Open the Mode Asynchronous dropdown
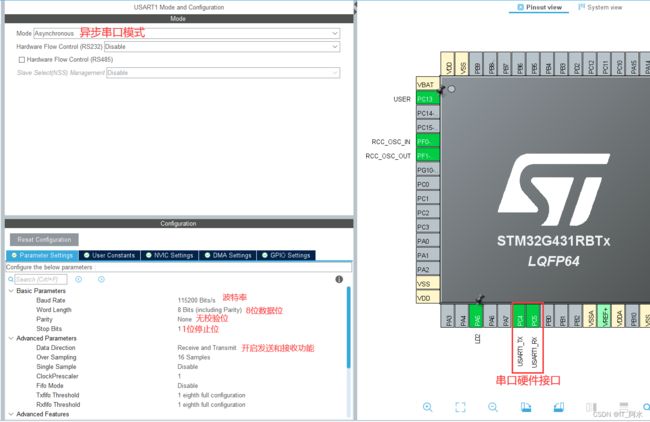 tap(187, 33)
